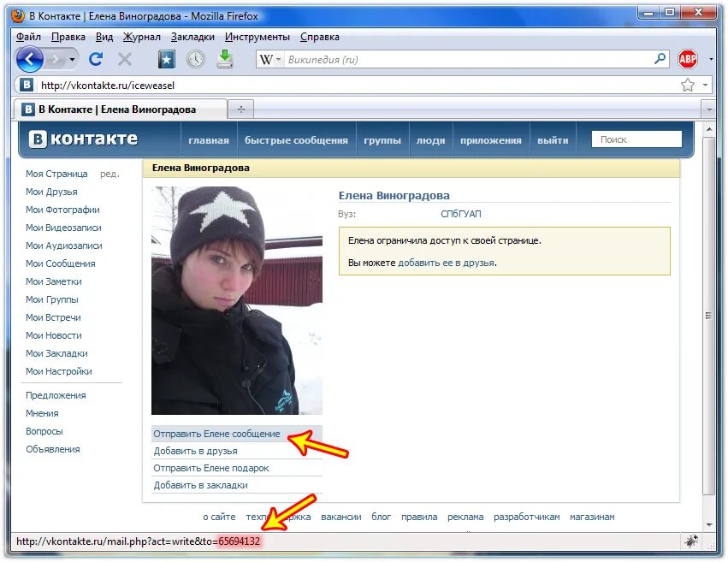The height and width of the screenshot is (562, 728).
Task: Open the list all tabs dropdown
Action: (x=709, y=110)
